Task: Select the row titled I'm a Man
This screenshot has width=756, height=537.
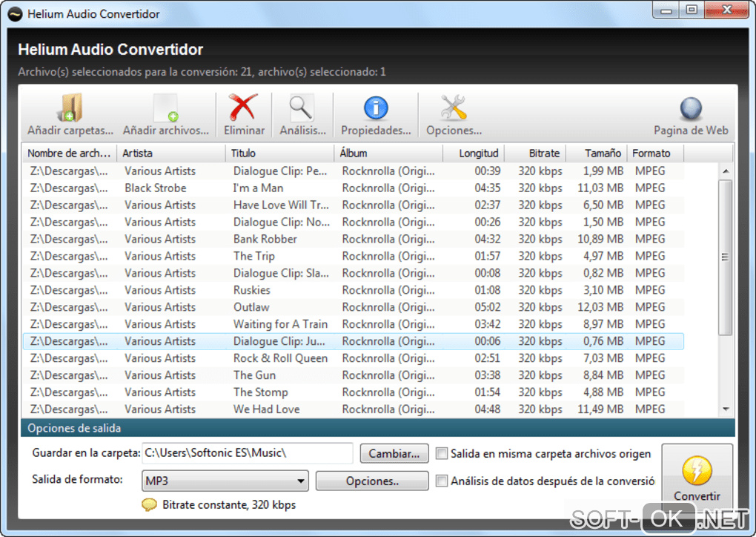Action: pos(353,188)
